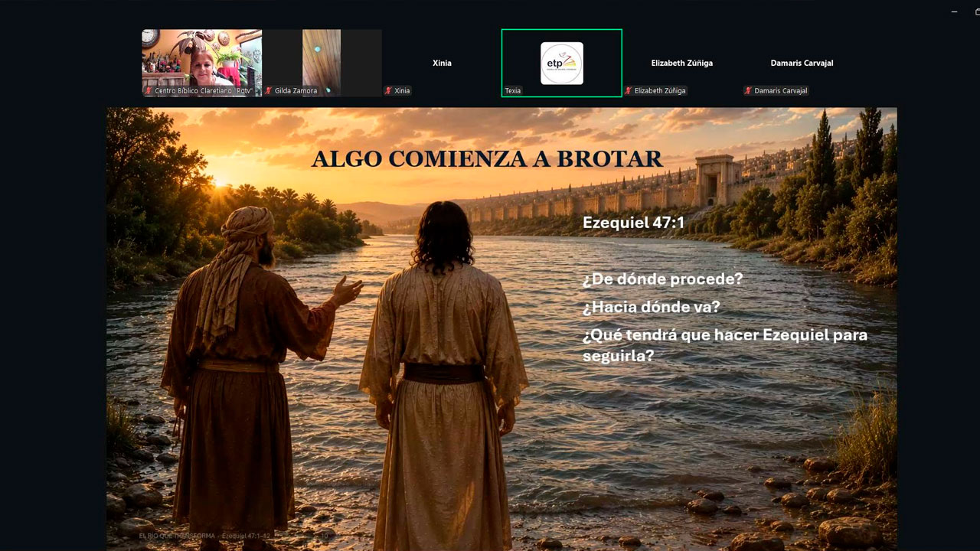980x551 pixels.
Task: Click the slide title 'ALGO COMIENZA A BROTAR'
Action: point(487,159)
